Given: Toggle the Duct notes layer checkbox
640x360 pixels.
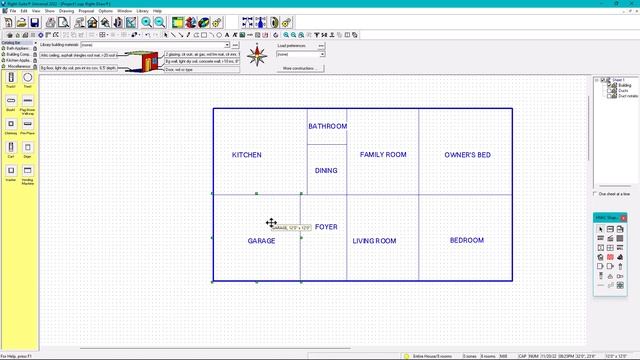Looking at the screenshot, I should point(609,96).
